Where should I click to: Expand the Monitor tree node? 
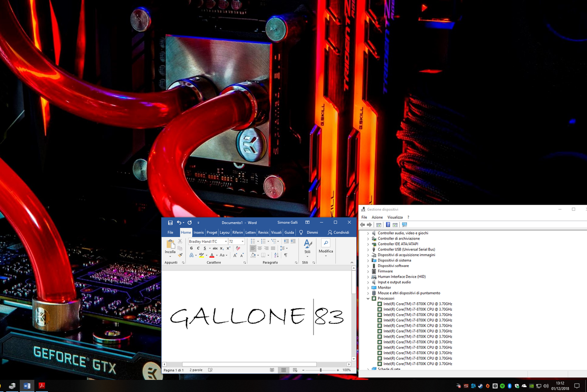368,288
